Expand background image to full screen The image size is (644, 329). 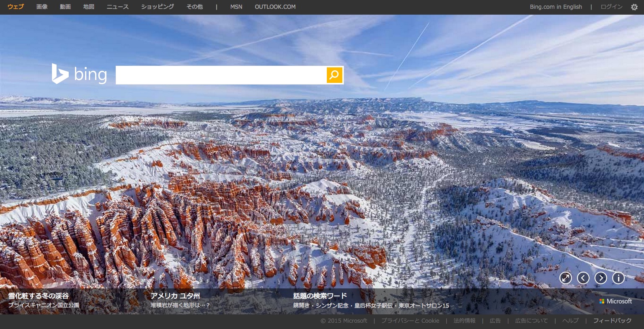[x=566, y=278]
